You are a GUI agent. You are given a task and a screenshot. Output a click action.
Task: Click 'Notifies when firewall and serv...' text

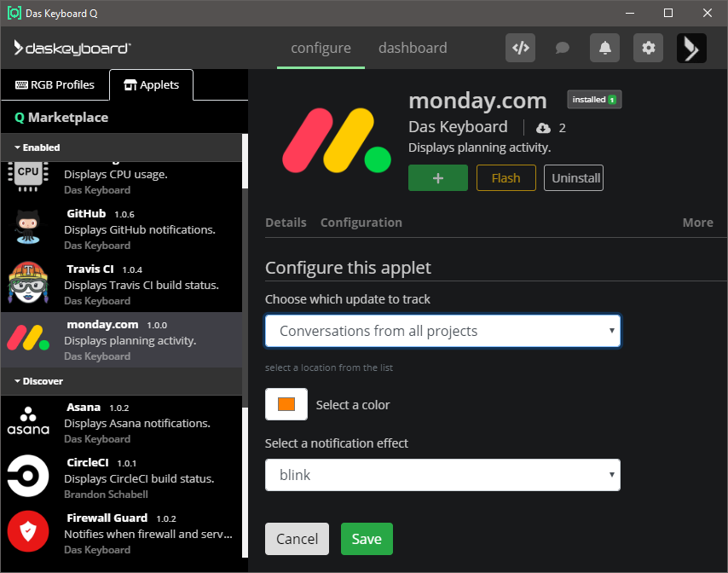pos(148,534)
